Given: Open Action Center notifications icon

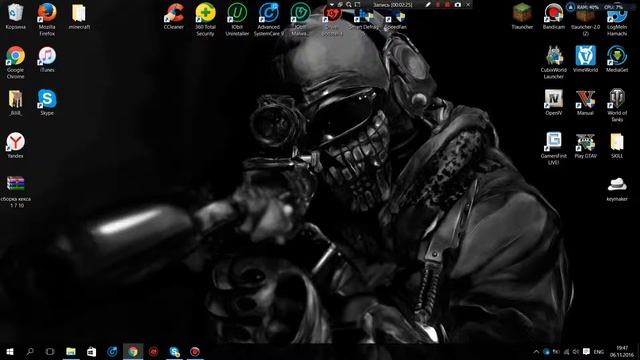Looking at the screenshot, I should coord(587,352).
